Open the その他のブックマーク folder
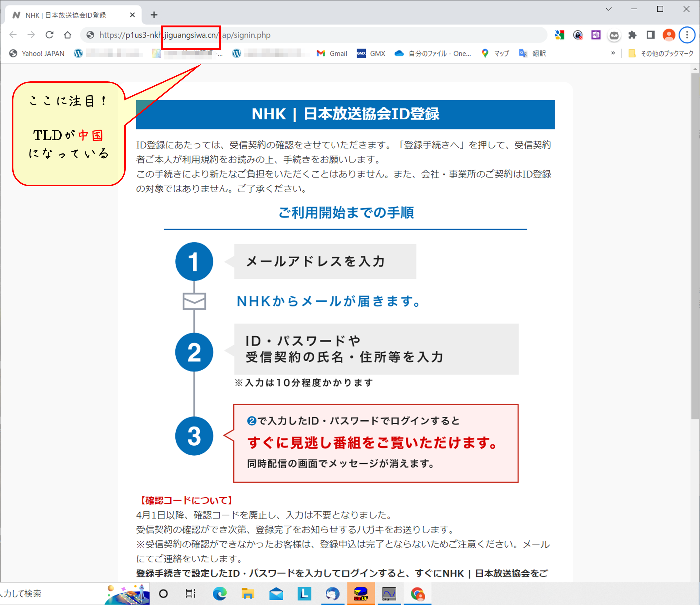700x605 pixels. (x=661, y=53)
